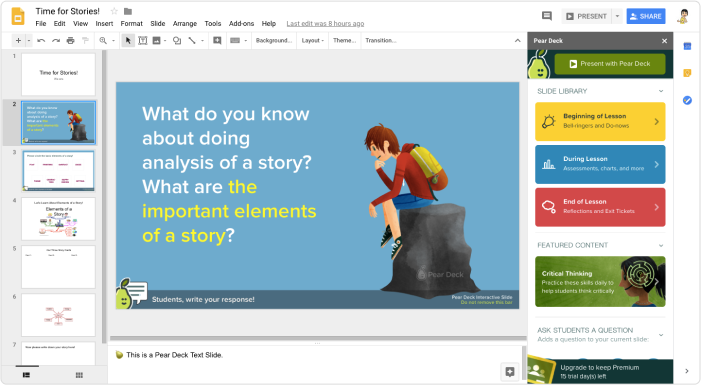701x385 pixels.
Task: Open the Arrange menu
Action: click(x=185, y=24)
